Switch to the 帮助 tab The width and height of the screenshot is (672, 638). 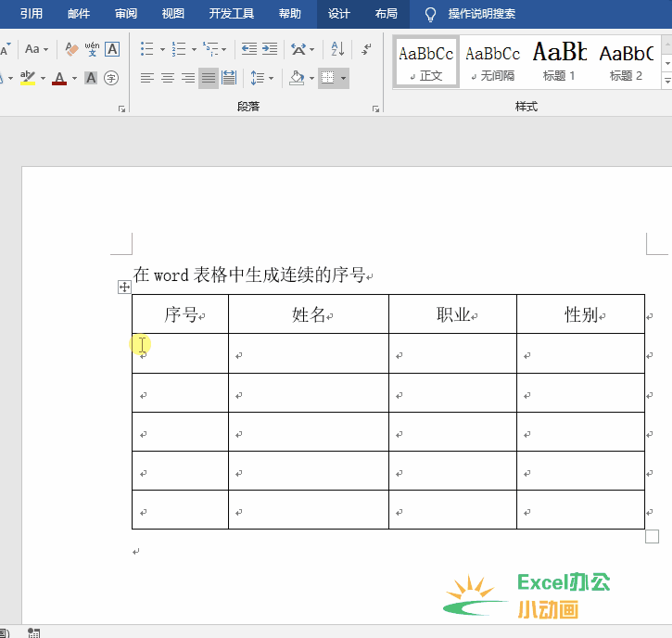290,14
